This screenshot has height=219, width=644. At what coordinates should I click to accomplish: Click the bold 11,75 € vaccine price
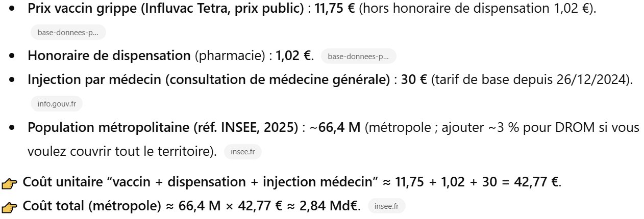335,9
